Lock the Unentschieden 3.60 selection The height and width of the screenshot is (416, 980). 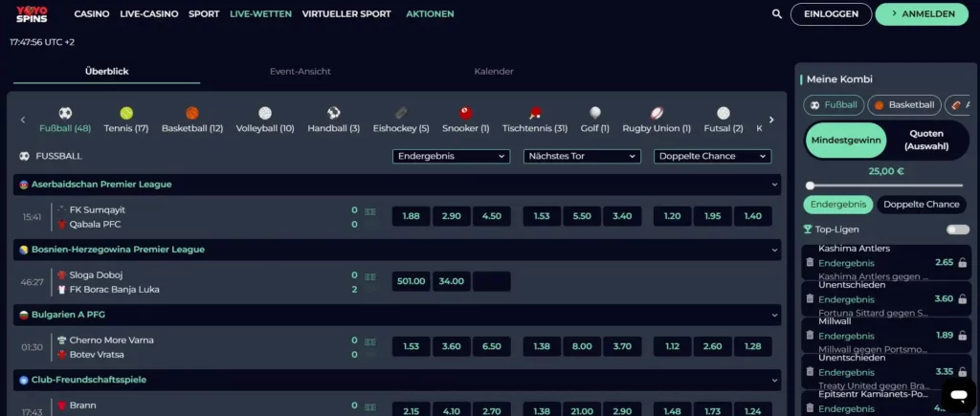[963, 298]
